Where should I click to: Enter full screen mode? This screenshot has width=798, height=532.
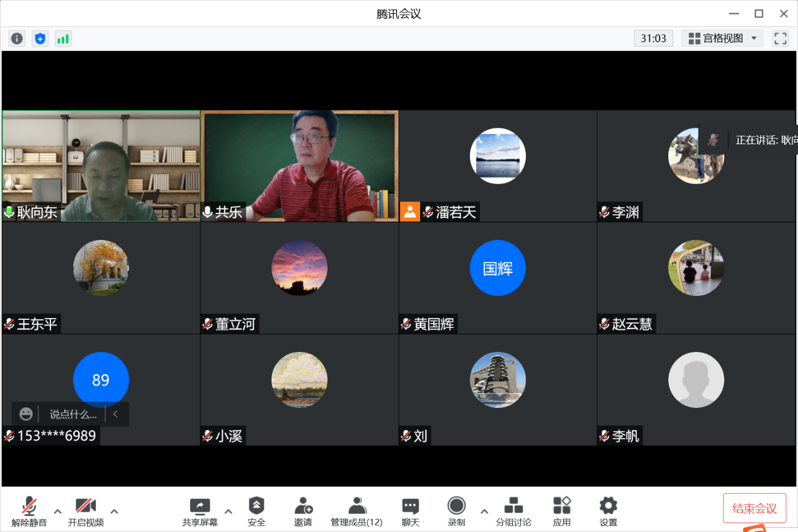point(780,38)
